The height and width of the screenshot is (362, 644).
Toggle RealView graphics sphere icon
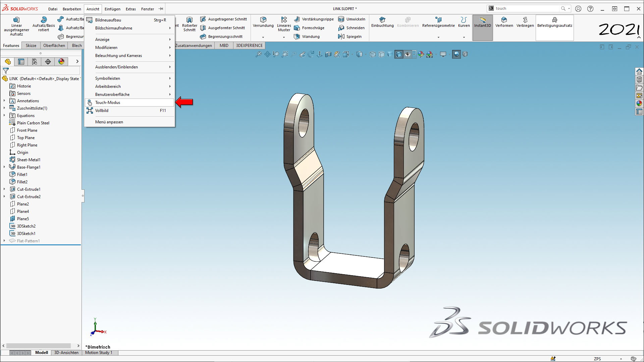pyautogui.click(x=457, y=54)
